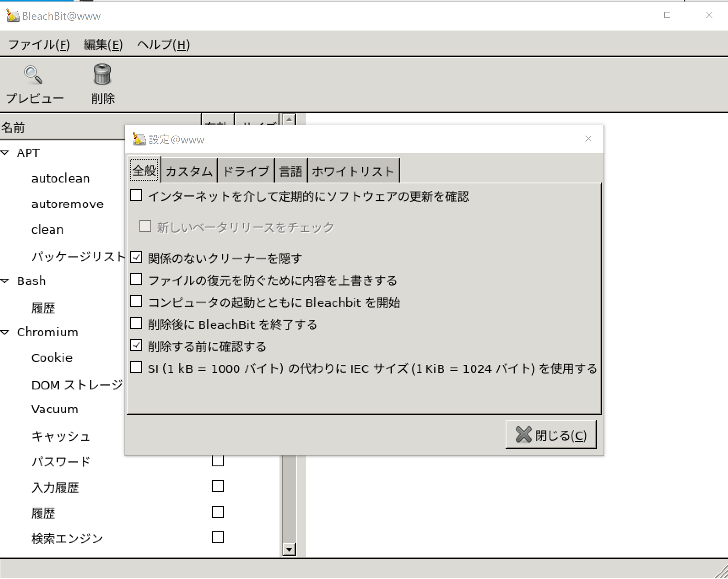The height and width of the screenshot is (579, 728).
Task: Click the window resize grip in the status bar
Action: click(722, 572)
